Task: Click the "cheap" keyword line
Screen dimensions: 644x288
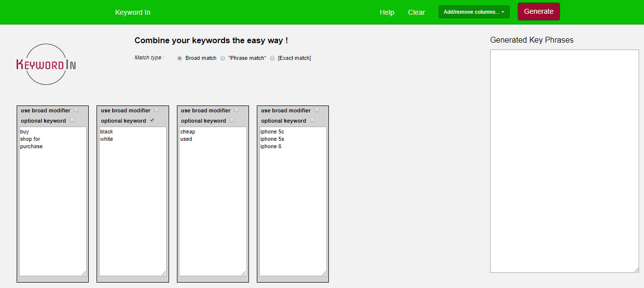Action: click(x=188, y=132)
